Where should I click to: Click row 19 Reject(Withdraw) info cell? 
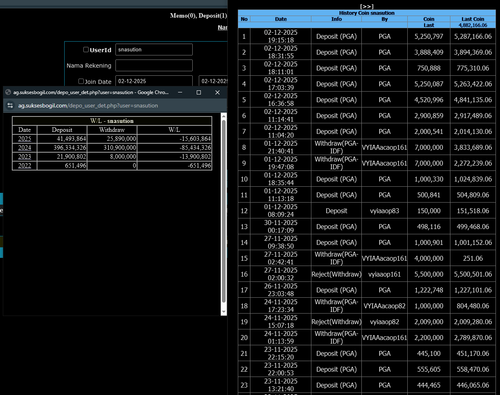coord(337,322)
